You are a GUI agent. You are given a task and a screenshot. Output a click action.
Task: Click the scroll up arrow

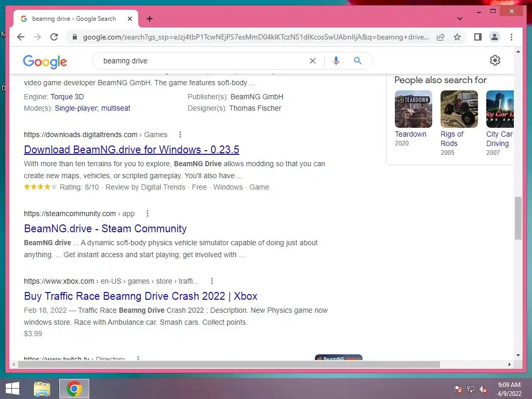click(518, 51)
